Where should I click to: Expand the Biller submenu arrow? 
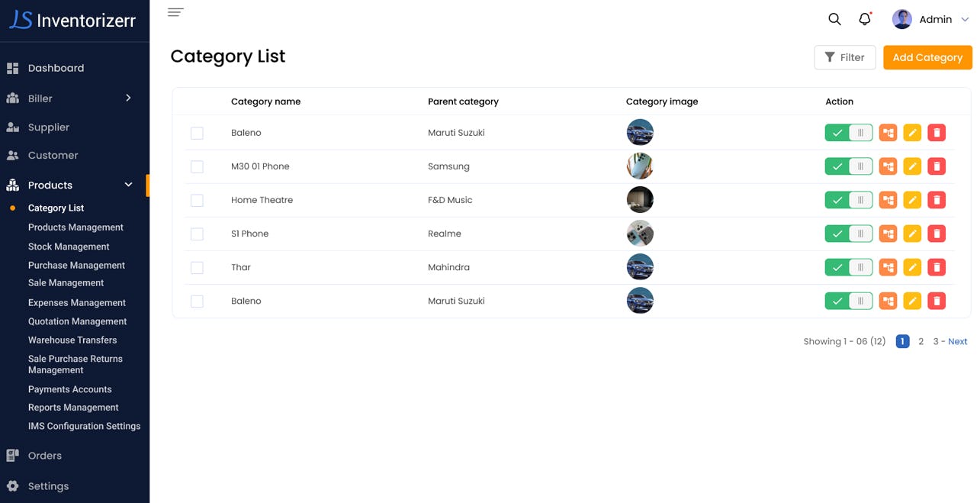(128, 98)
